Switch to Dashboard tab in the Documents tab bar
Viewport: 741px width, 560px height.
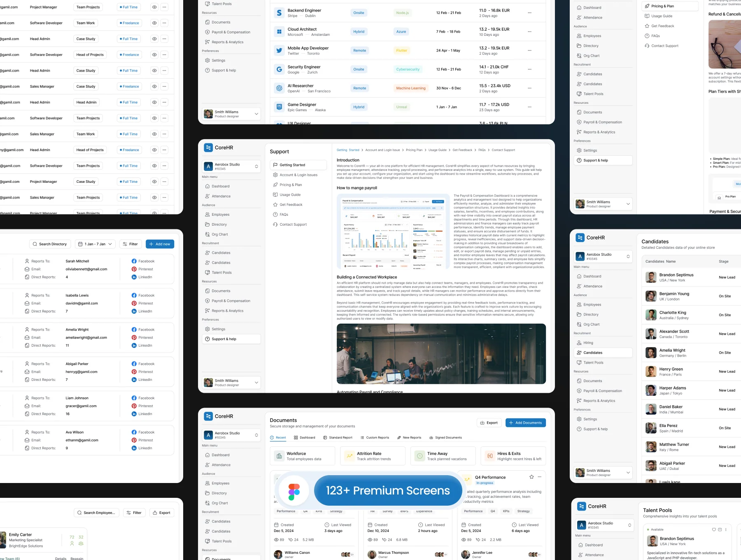point(305,438)
